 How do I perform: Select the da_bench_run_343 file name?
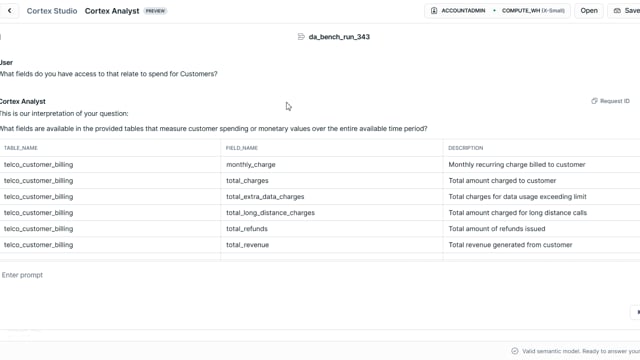point(339,37)
